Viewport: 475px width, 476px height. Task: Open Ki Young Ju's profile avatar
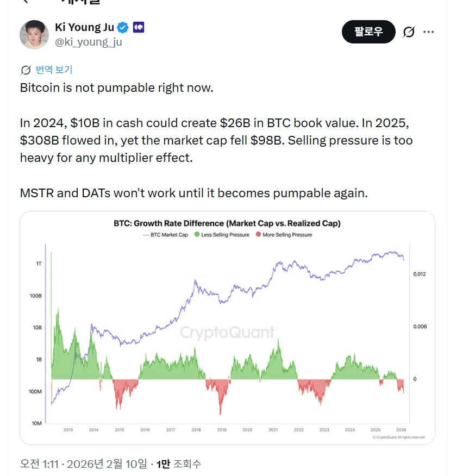[x=34, y=34]
